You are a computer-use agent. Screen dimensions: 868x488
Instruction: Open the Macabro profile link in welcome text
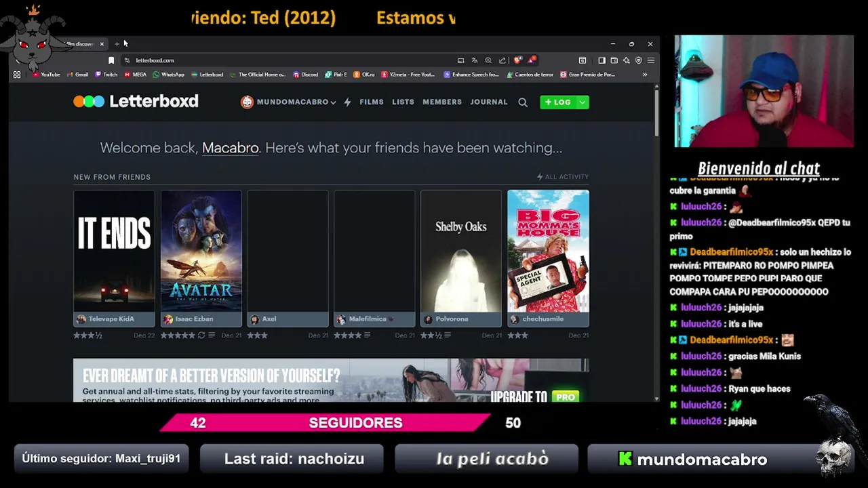point(231,148)
